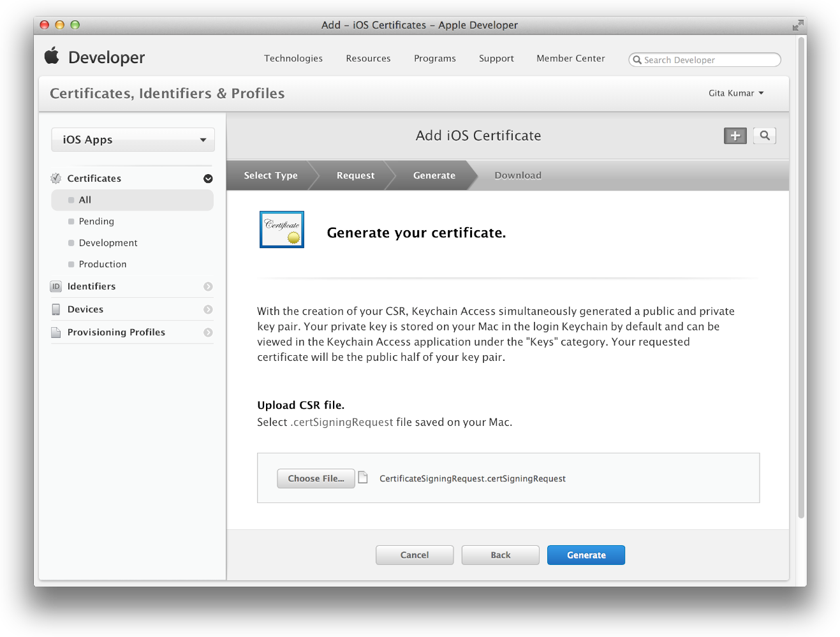This screenshot has height=637, width=840.
Task: Open the iOS Apps platform dropdown
Action: coord(133,140)
